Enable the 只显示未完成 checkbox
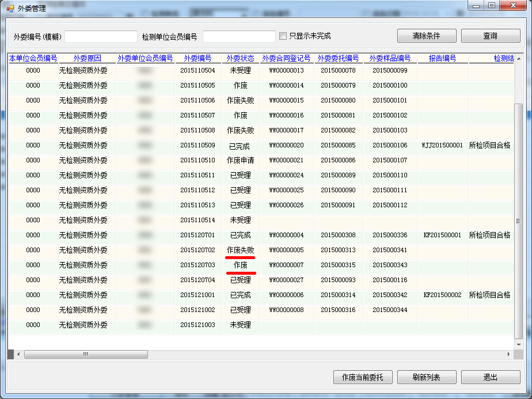 [x=283, y=36]
